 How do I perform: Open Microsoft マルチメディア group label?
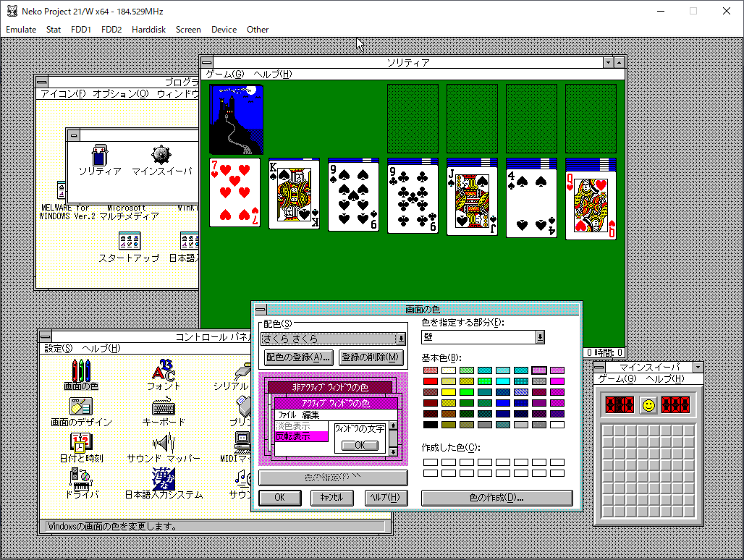[129, 212]
